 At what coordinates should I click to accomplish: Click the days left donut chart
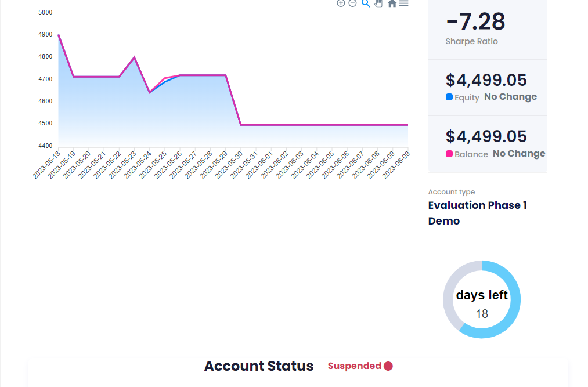(482, 299)
